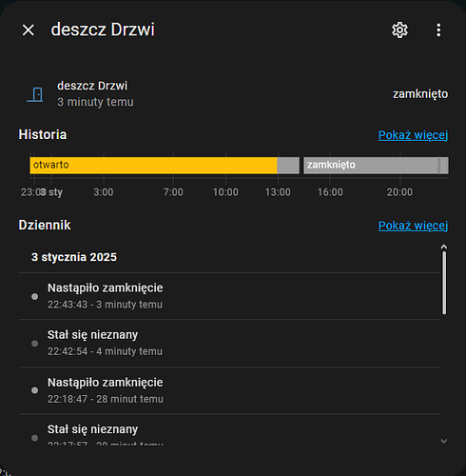Click the dot beside the 22:18:47 entry
Image resolution: width=466 pixels, height=476 pixels.
click(34, 390)
